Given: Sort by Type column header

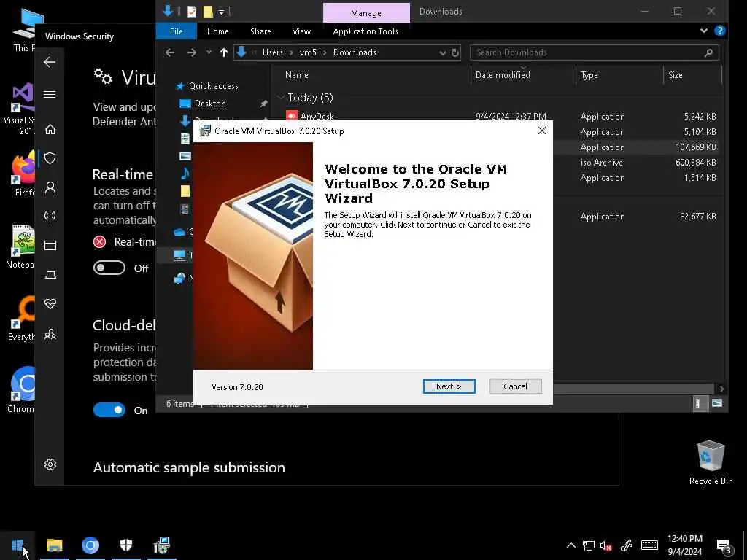Looking at the screenshot, I should (x=589, y=75).
